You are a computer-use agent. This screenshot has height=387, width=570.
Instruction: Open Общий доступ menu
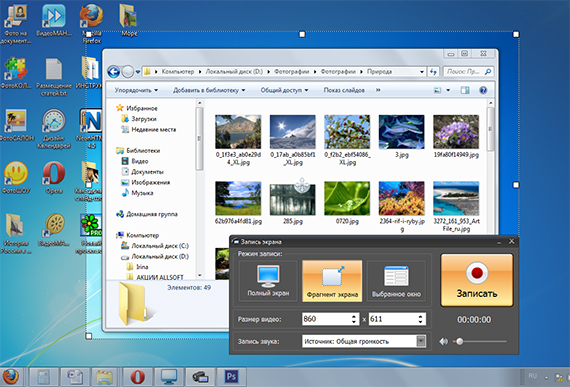pyautogui.click(x=284, y=90)
